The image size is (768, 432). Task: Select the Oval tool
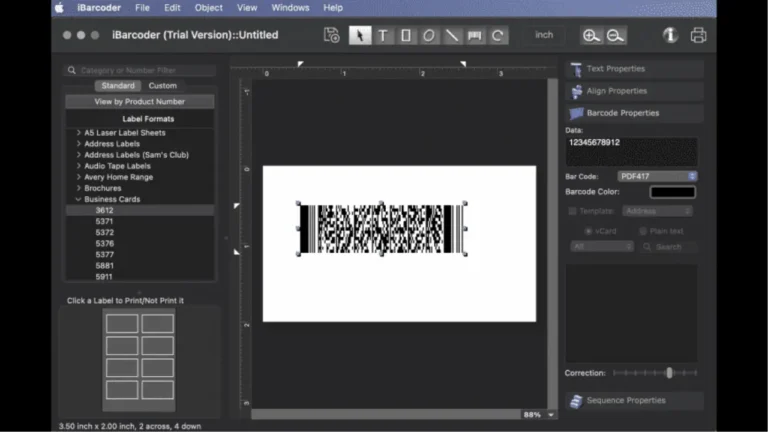pyautogui.click(x=429, y=35)
